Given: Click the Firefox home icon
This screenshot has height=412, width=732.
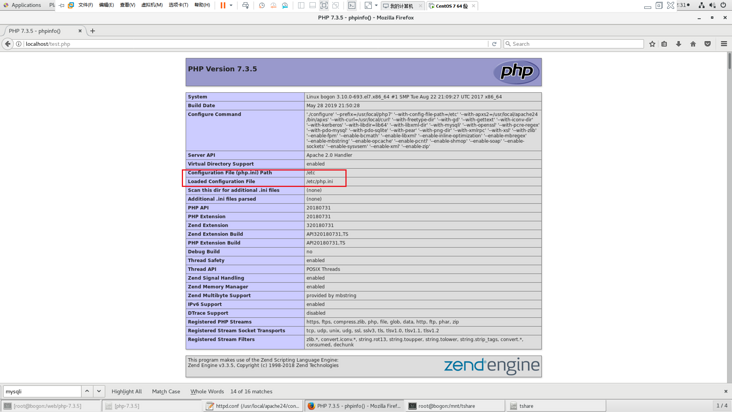Looking at the screenshot, I should click(693, 44).
